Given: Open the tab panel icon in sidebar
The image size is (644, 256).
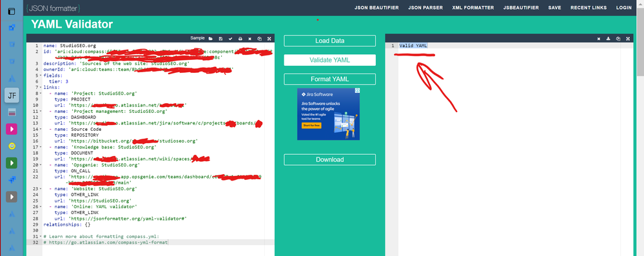Looking at the screenshot, I should (x=12, y=12).
